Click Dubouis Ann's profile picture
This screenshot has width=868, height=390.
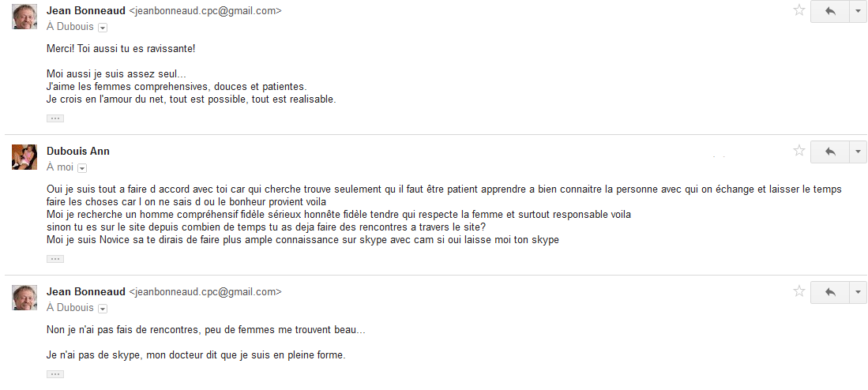tap(24, 156)
